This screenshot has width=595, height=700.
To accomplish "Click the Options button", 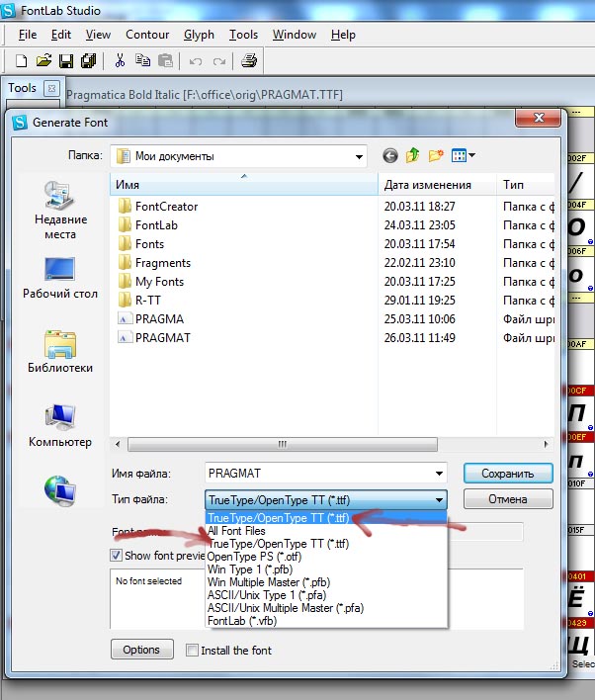I will (141, 650).
